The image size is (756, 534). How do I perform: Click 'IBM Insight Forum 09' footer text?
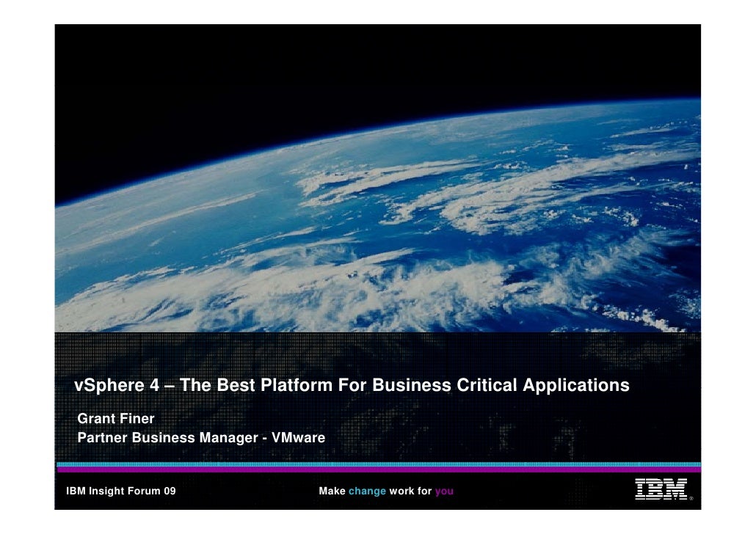click(x=121, y=491)
